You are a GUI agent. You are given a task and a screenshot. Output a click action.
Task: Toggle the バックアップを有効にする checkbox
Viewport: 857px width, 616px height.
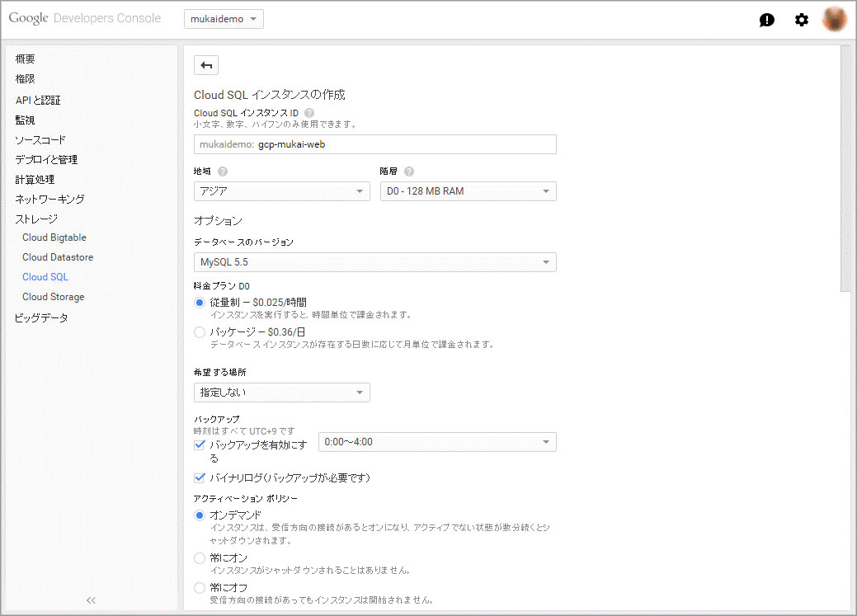click(200, 445)
